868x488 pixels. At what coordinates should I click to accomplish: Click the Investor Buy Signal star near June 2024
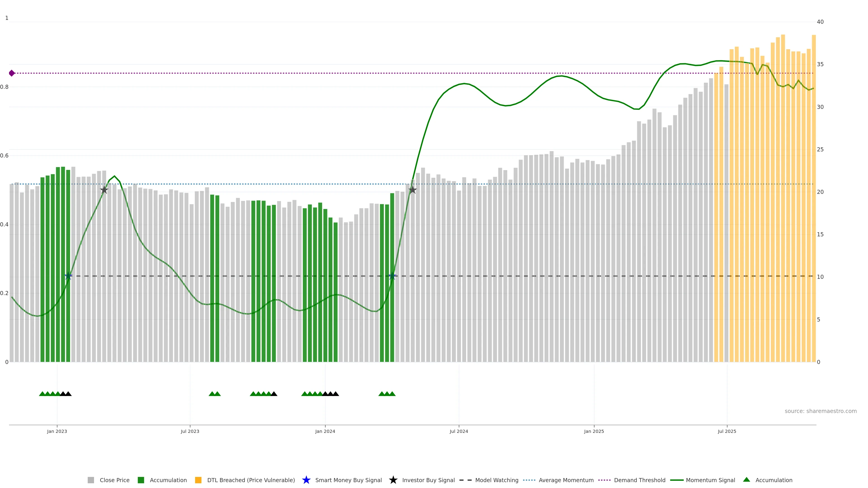[413, 190]
